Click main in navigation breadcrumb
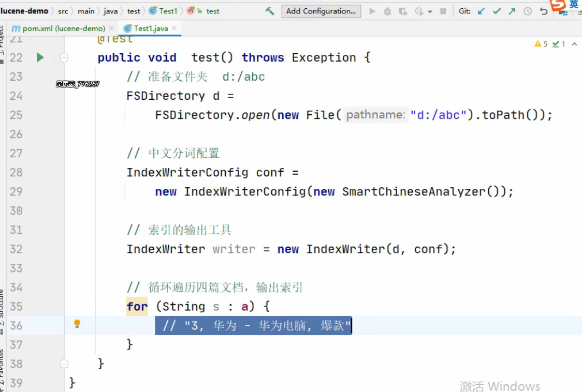The height and width of the screenshot is (392, 582). click(x=86, y=11)
